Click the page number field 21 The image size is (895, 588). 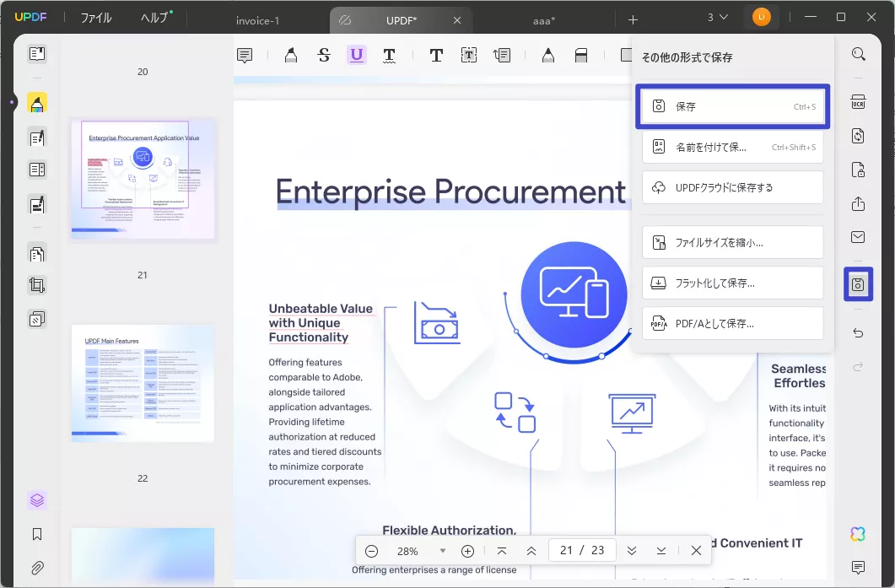pyautogui.click(x=566, y=550)
